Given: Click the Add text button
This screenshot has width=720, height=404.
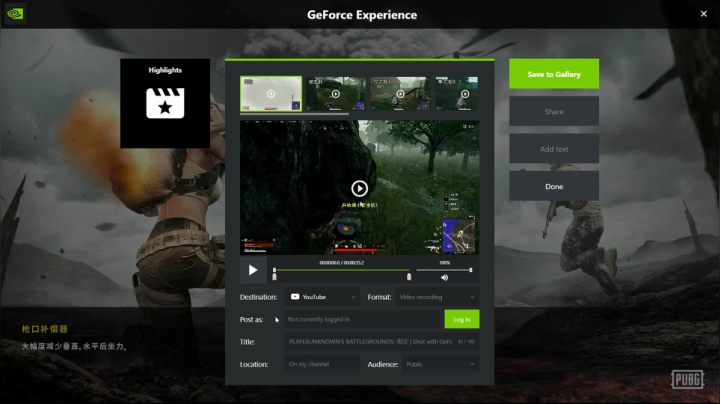Looking at the screenshot, I should [x=554, y=149].
